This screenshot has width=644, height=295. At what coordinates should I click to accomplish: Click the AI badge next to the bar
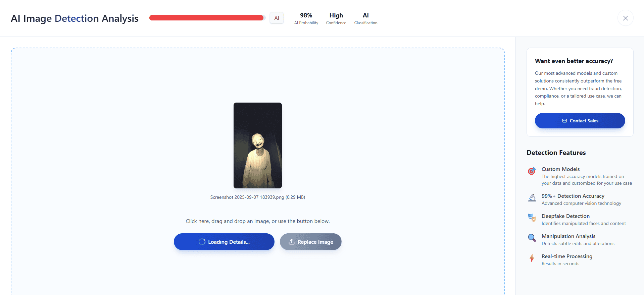pos(277,18)
